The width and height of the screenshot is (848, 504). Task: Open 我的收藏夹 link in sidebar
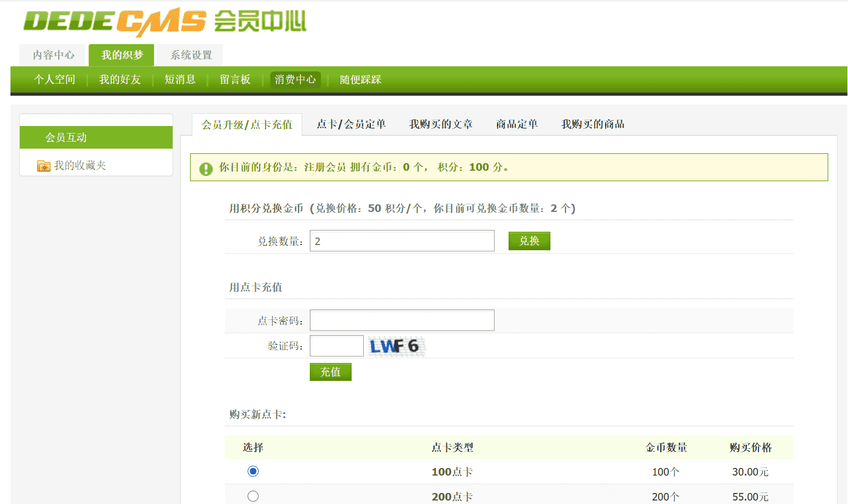pyautogui.click(x=80, y=165)
